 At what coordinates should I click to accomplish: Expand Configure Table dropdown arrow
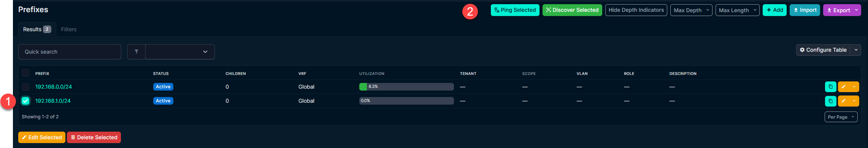click(x=856, y=50)
